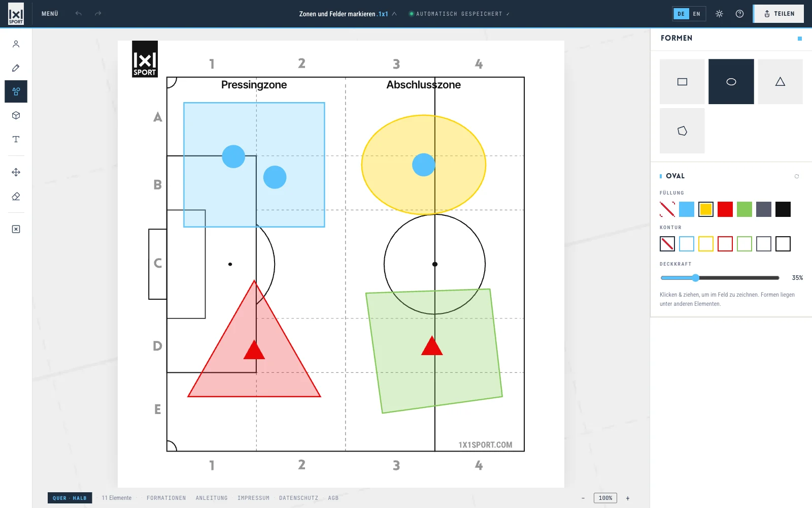Choose the triangle shape
Screen dimensions: 812x508
click(780, 82)
